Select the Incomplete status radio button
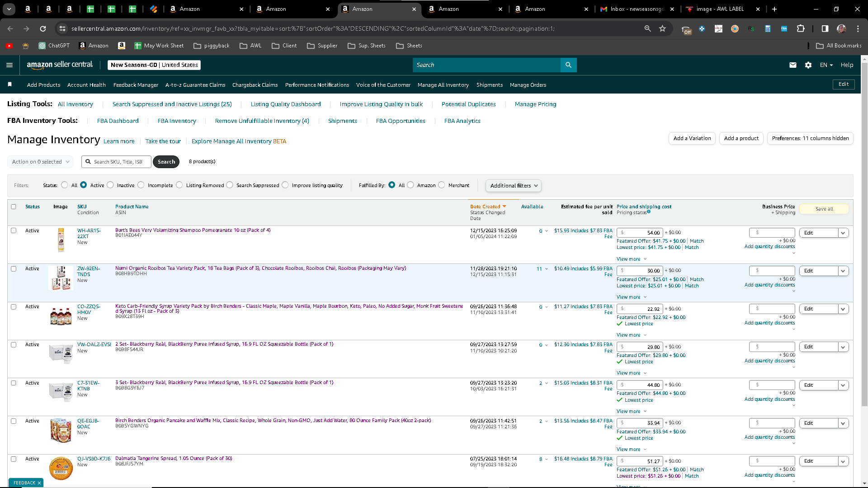 tap(141, 185)
